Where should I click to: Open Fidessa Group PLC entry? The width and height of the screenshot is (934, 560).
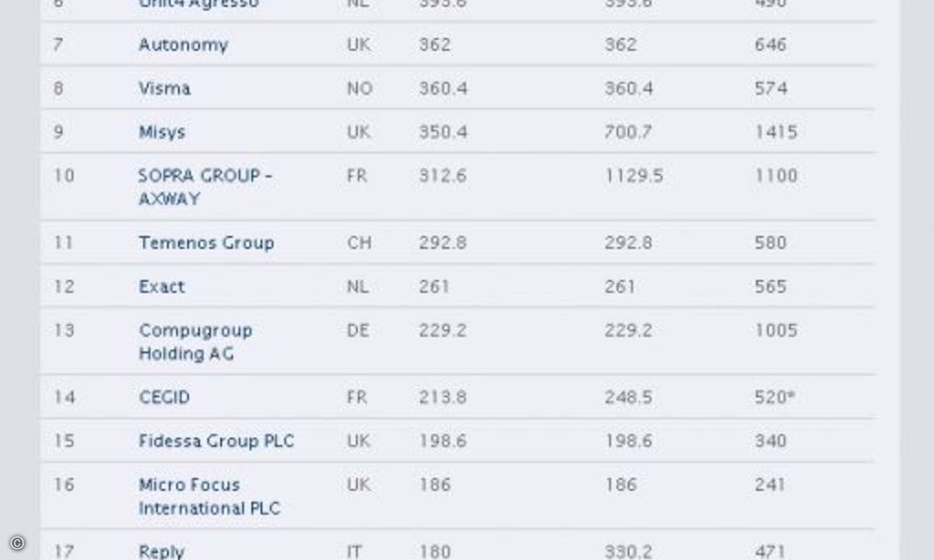[x=216, y=441]
